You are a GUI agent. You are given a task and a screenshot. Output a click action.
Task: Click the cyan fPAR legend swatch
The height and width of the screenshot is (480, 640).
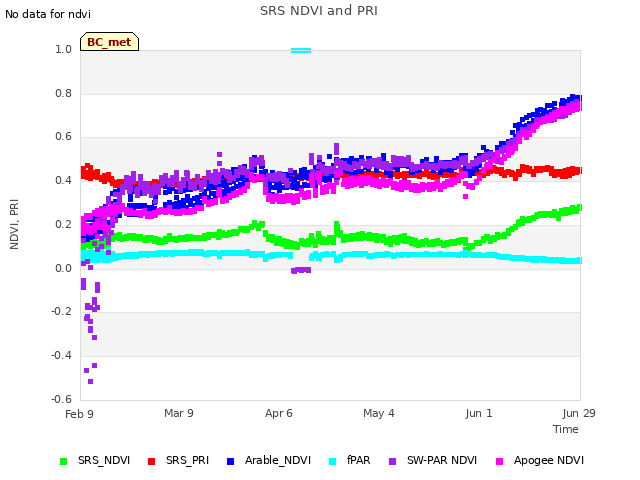point(333,461)
